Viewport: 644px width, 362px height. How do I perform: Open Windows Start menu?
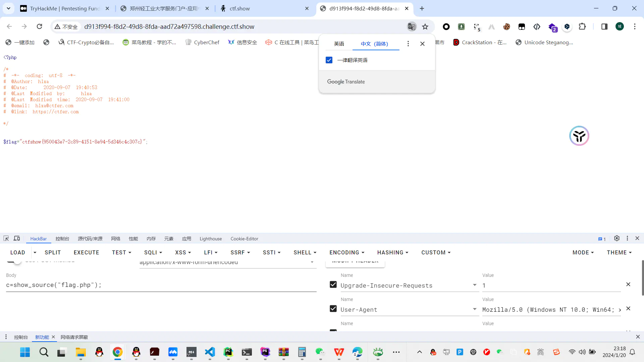click(x=25, y=352)
